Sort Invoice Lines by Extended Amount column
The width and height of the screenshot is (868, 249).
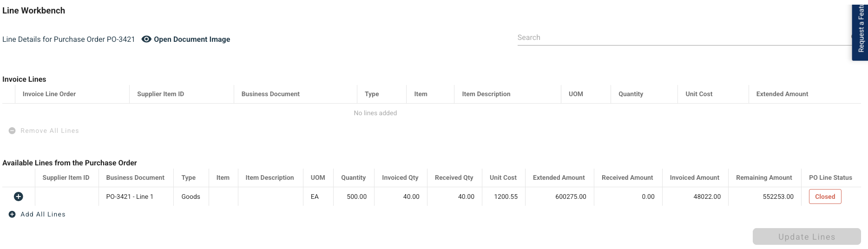[782, 94]
